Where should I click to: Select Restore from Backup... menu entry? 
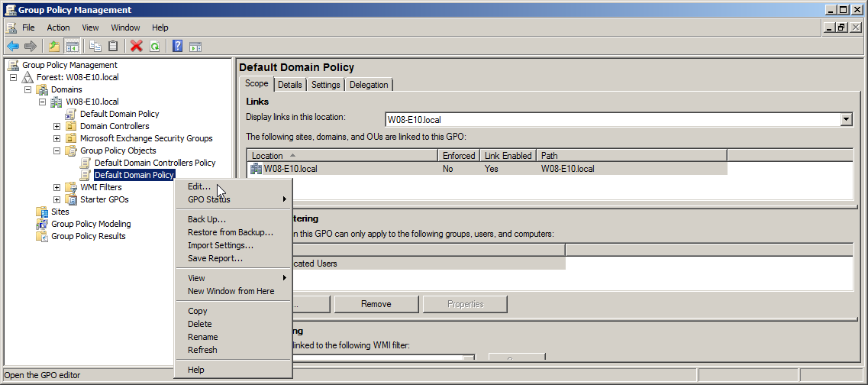(233, 232)
